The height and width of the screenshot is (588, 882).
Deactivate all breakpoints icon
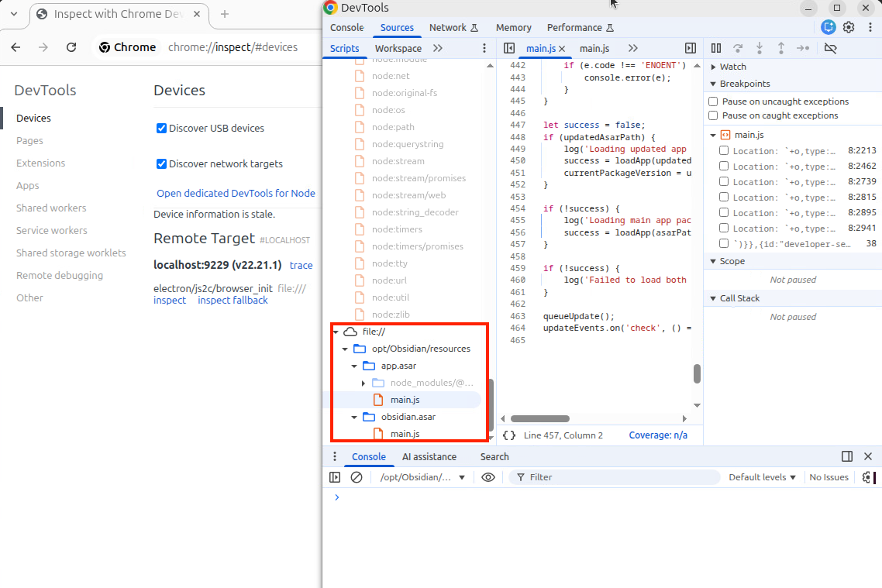click(x=830, y=48)
